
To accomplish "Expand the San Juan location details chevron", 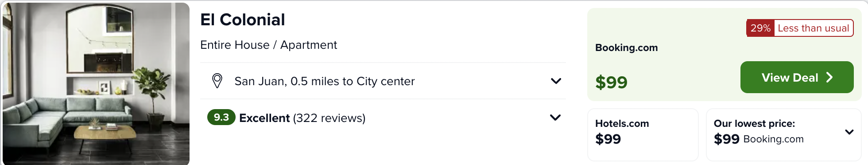I will coord(556,81).
